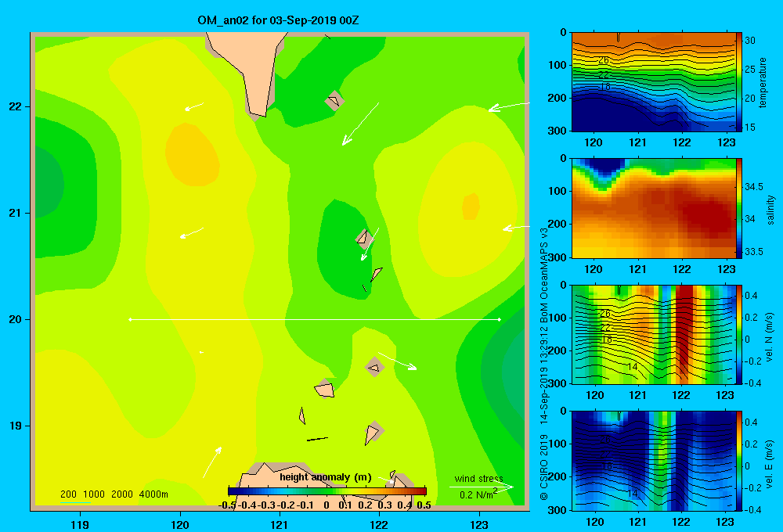Click the longitude '120' label below main map
This screenshot has width=783, height=532.
180,524
